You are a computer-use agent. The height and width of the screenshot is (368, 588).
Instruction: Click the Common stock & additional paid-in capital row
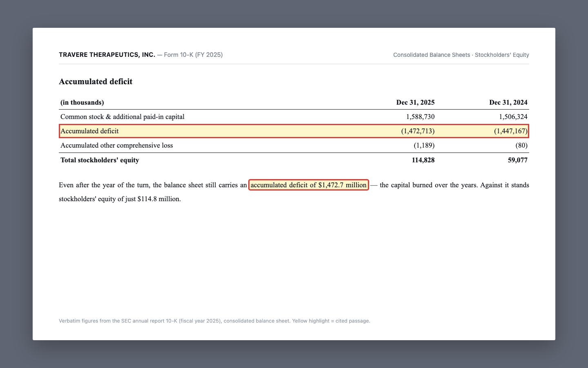(x=294, y=117)
